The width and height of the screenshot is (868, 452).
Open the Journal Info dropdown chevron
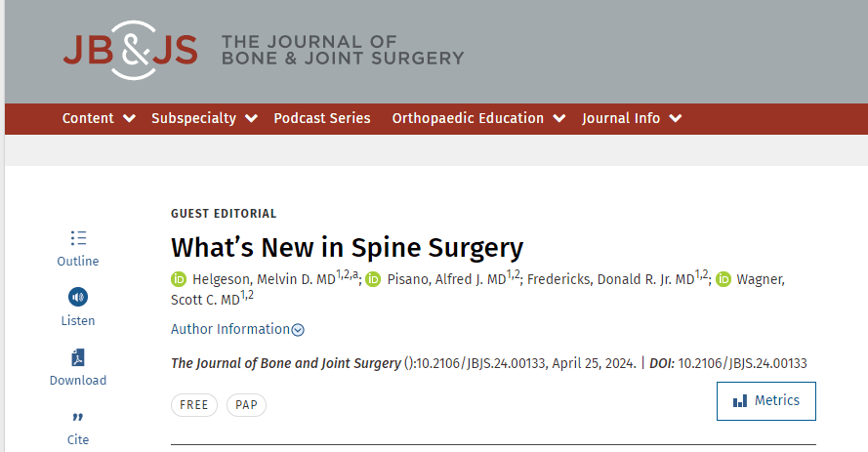[x=676, y=118]
